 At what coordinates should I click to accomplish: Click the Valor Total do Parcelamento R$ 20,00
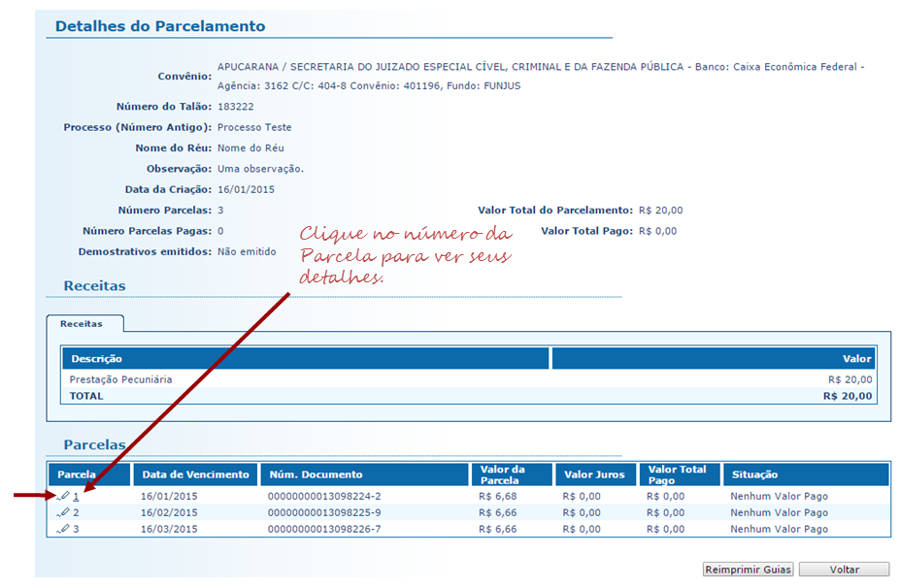(x=660, y=211)
